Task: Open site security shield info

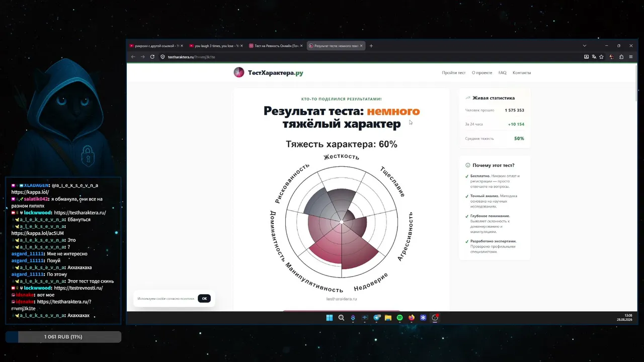Action: pyautogui.click(x=163, y=57)
